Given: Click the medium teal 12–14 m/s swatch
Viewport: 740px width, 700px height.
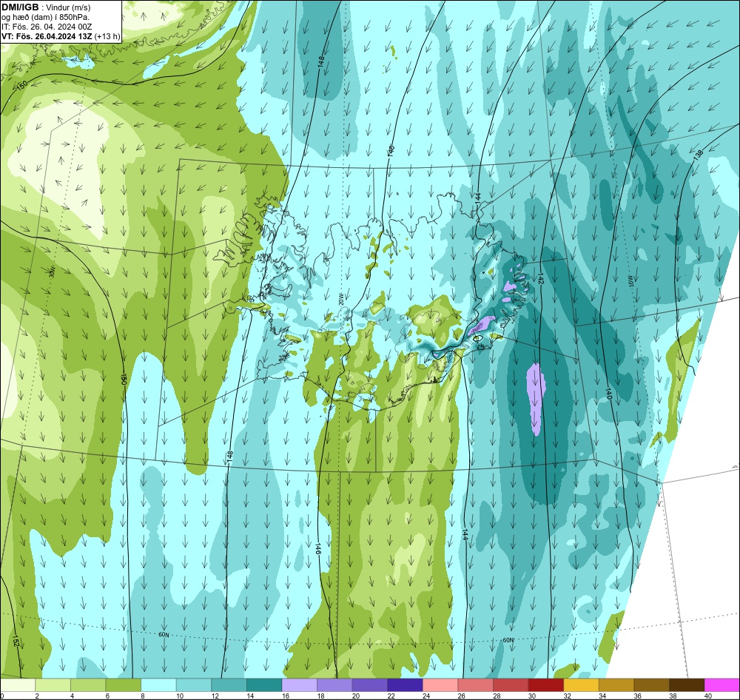Looking at the screenshot, I should coord(229,685).
